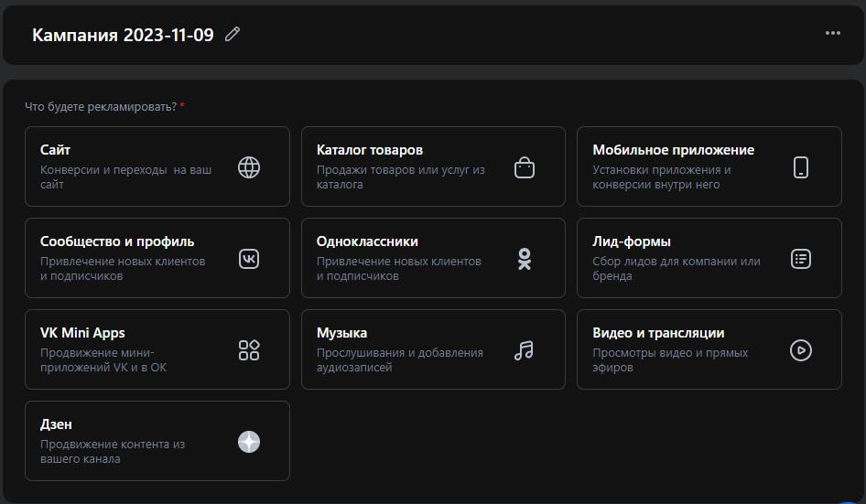Select the Сообщество и профиль card
Screen dimensions: 866x504
128,258
